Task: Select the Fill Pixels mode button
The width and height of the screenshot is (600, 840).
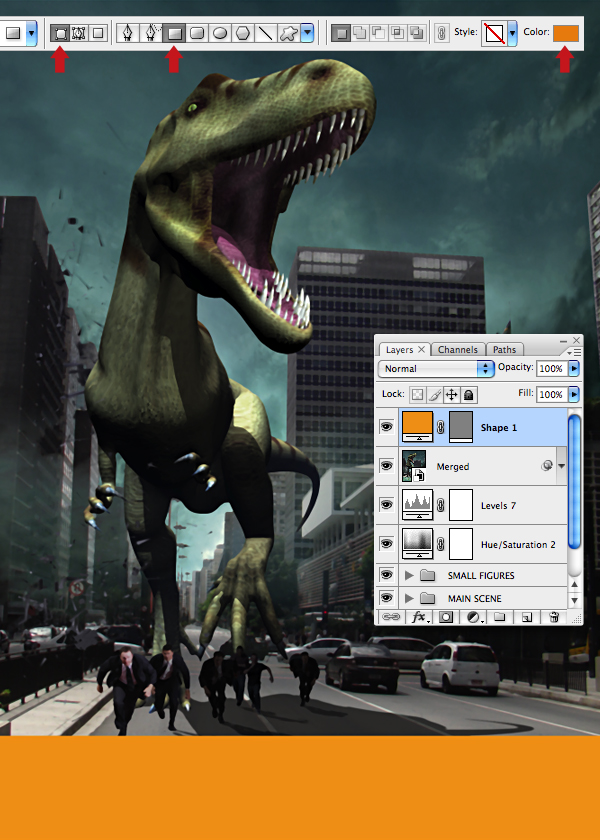Action: pos(98,33)
